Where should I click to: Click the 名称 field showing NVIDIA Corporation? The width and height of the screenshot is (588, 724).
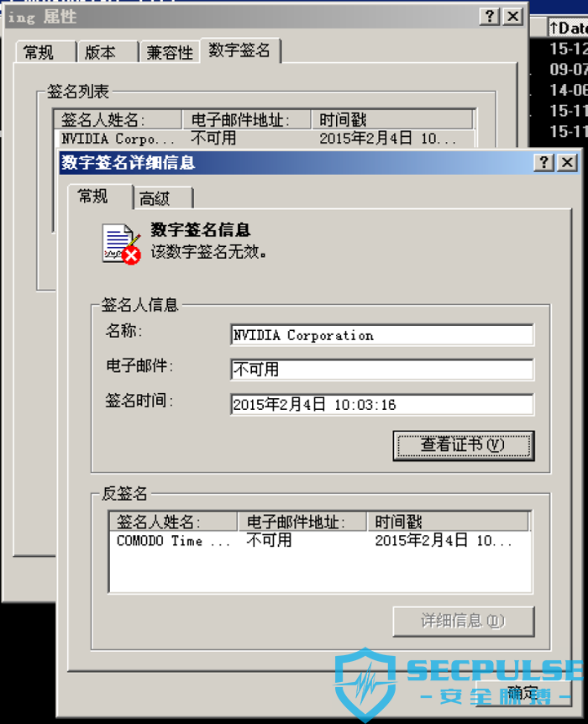click(x=382, y=335)
